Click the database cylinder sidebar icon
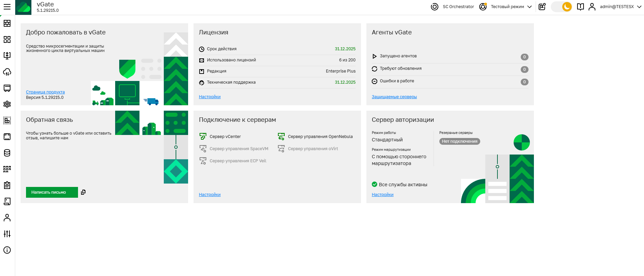 [7, 153]
